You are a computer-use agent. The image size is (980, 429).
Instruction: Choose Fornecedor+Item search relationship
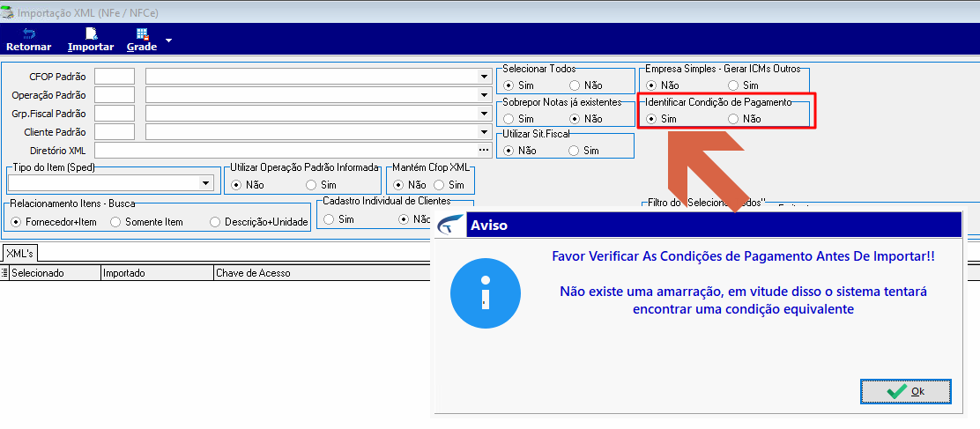(16, 222)
